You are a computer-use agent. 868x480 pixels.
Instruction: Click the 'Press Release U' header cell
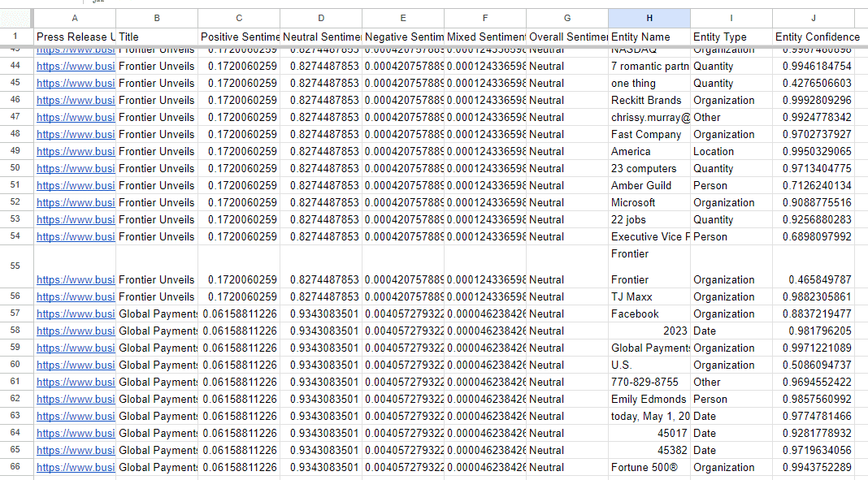[x=75, y=37]
